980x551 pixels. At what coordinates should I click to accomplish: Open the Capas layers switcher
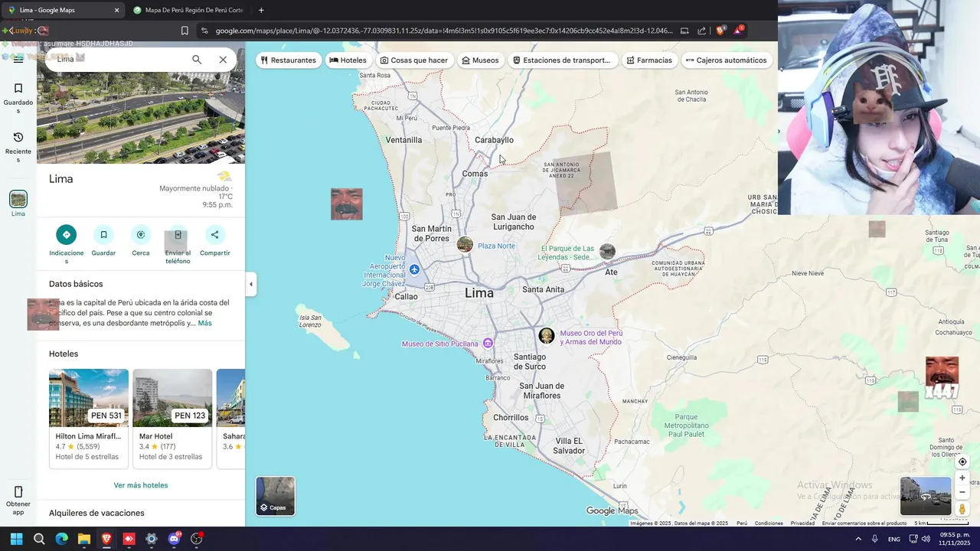(x=276, y=496)
